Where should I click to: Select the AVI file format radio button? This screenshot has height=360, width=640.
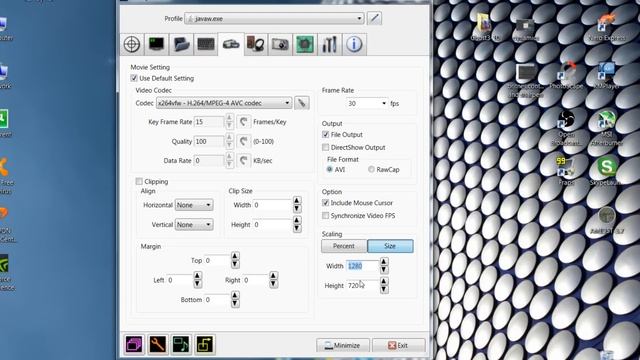click(329, 169)
